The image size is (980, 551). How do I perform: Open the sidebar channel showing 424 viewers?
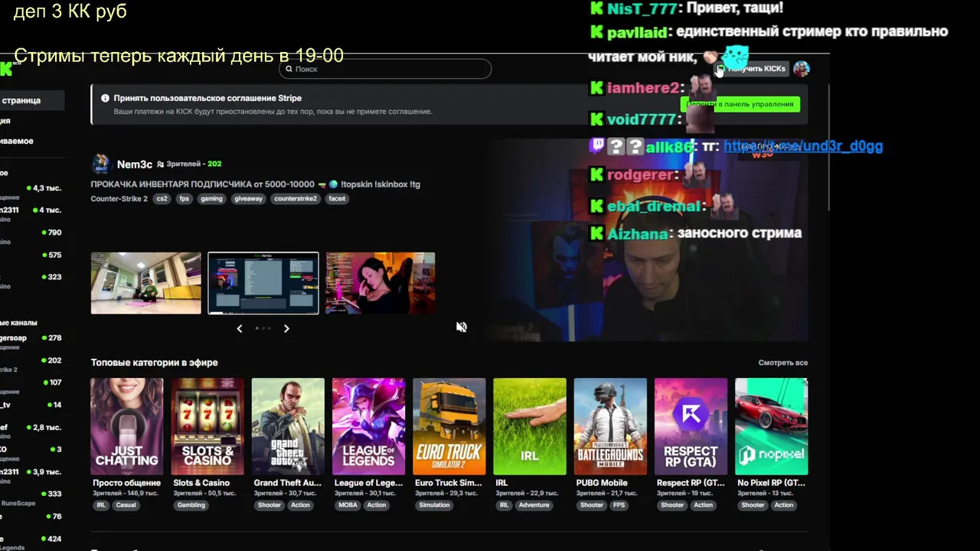31,542
